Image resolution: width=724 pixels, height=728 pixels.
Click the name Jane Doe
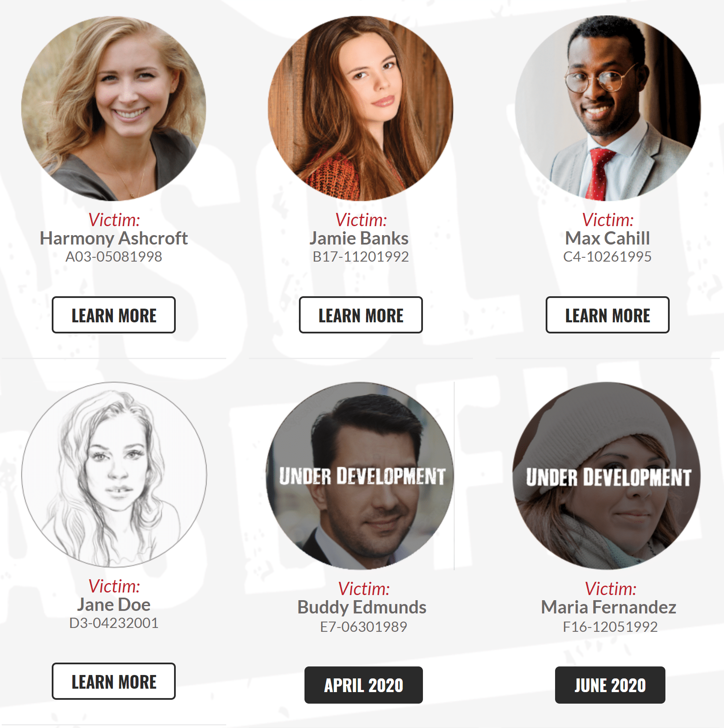pyautogui.click(x=114, y=605)
